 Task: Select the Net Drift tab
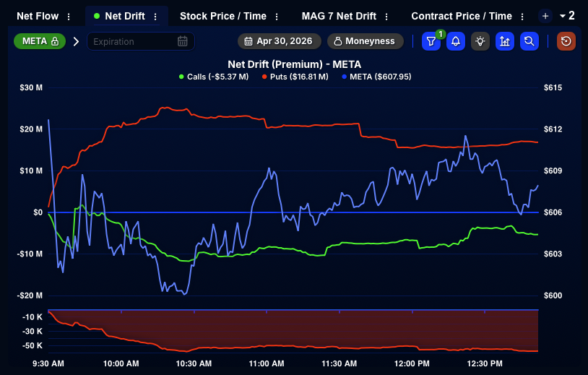[x=124, y=16]
